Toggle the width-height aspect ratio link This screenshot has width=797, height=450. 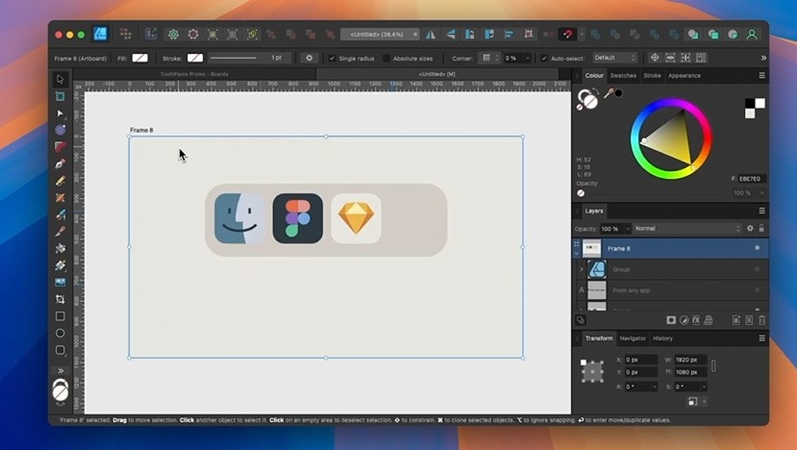click(x=714, y=366)
